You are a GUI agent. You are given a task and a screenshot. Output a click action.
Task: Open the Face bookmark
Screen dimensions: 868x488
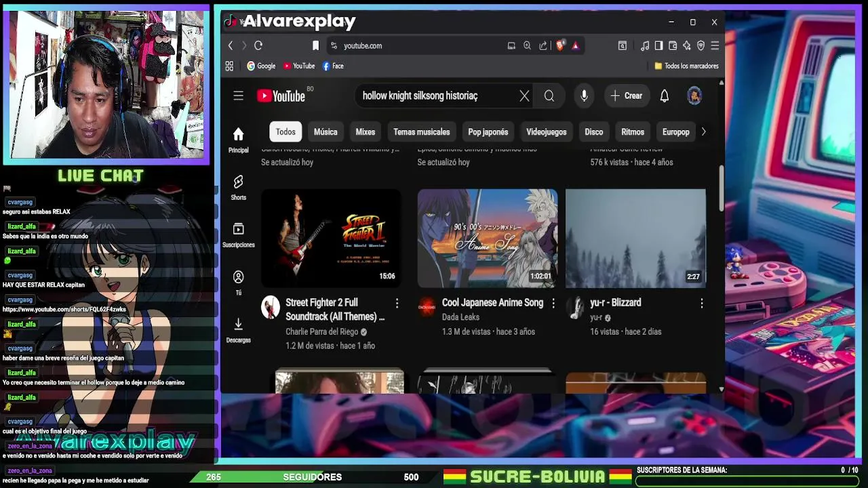(333, 66)
